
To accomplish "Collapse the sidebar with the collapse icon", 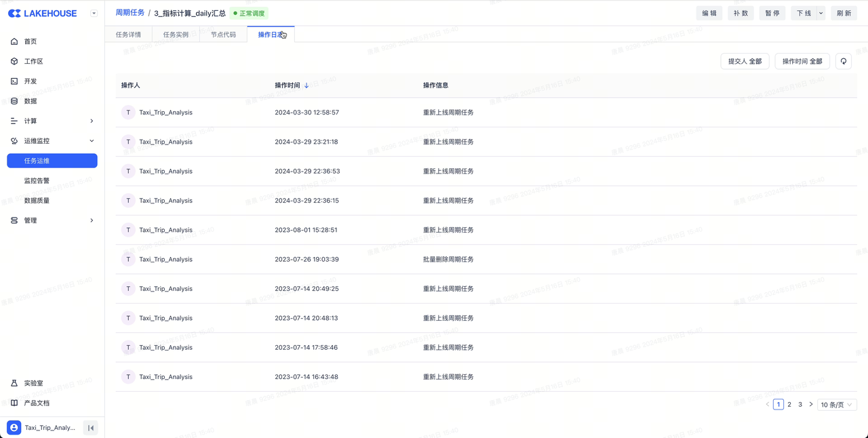I will click(x=91, y=428).
